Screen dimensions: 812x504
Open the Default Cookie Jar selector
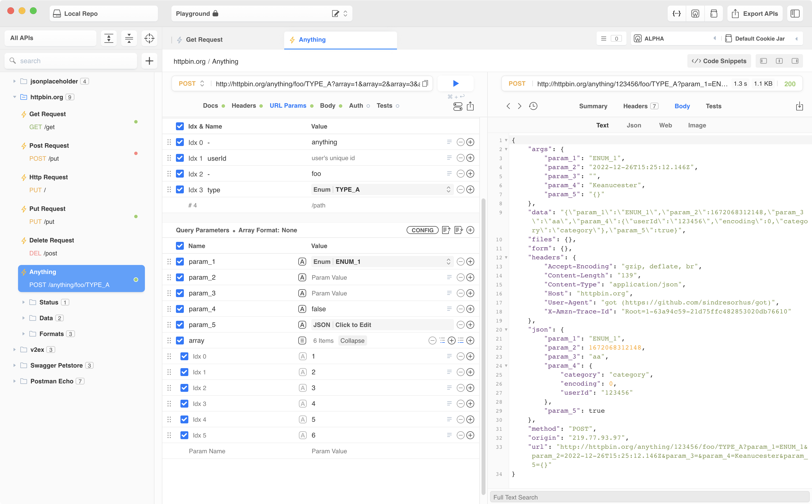tap(762, 39)
